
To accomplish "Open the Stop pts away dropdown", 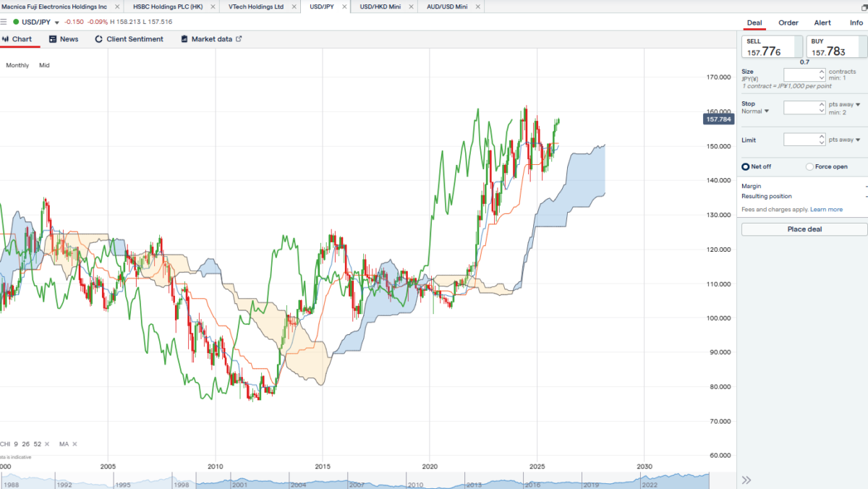I will click(x=859, y=104).
